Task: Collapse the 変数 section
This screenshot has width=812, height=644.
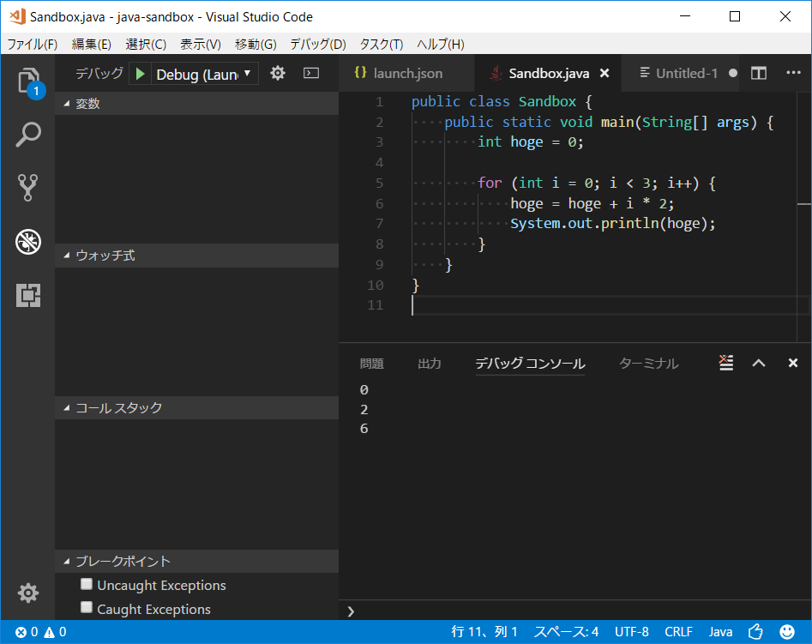Action: click(197, 104)
